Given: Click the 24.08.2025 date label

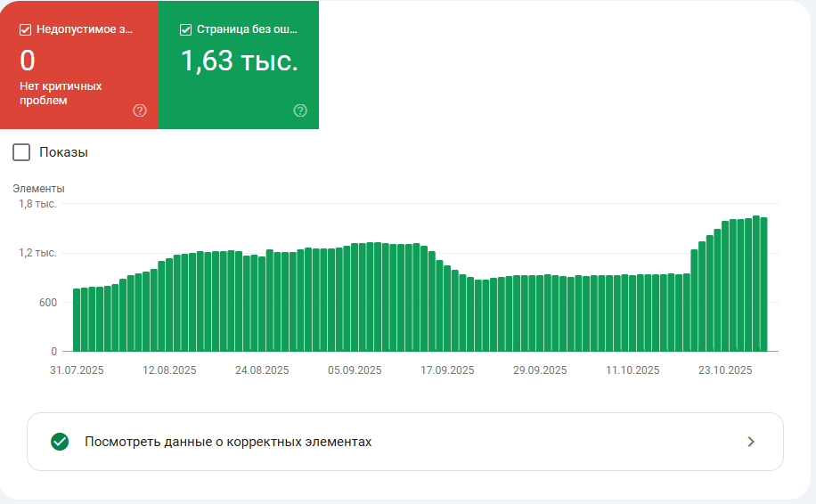Looking at the screenshot, I should click(262, 370).
